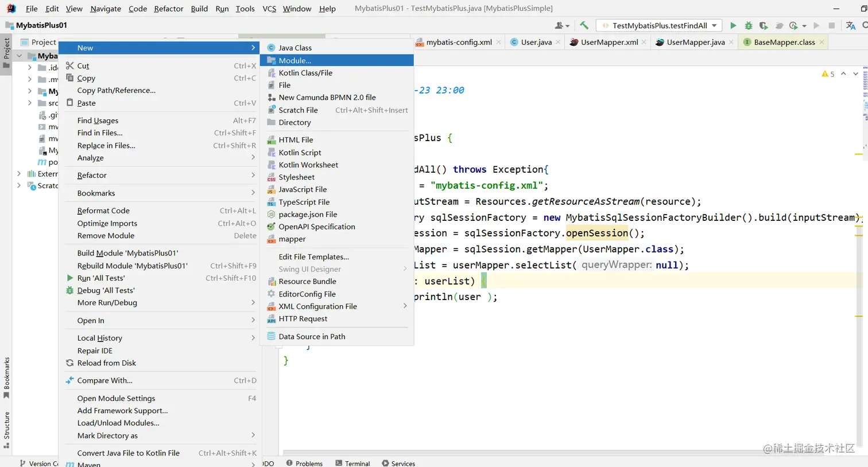Expand Local History submenu
The image size is (868, 467).
tap(160, 338)
